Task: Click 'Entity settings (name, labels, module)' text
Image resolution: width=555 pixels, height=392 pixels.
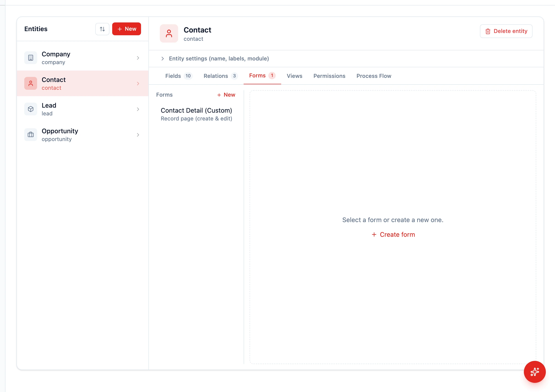Action: tap(219, 58)
